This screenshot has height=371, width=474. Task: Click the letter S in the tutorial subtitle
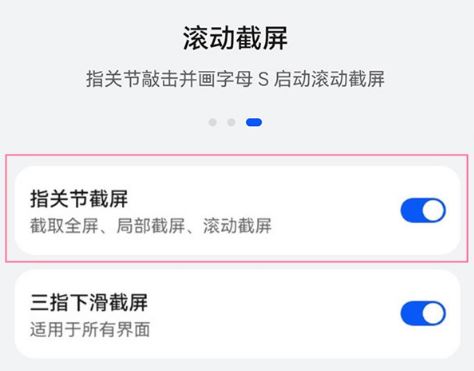263,80
